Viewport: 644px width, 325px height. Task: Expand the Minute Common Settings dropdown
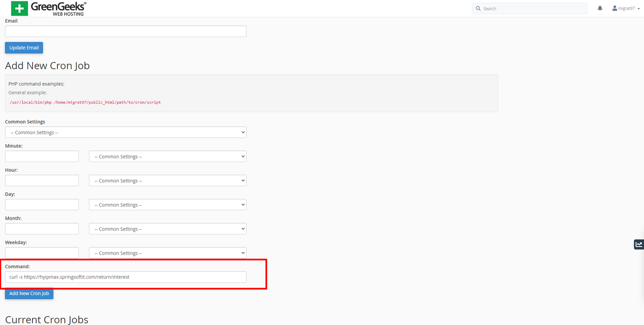[x=167, y=156]
